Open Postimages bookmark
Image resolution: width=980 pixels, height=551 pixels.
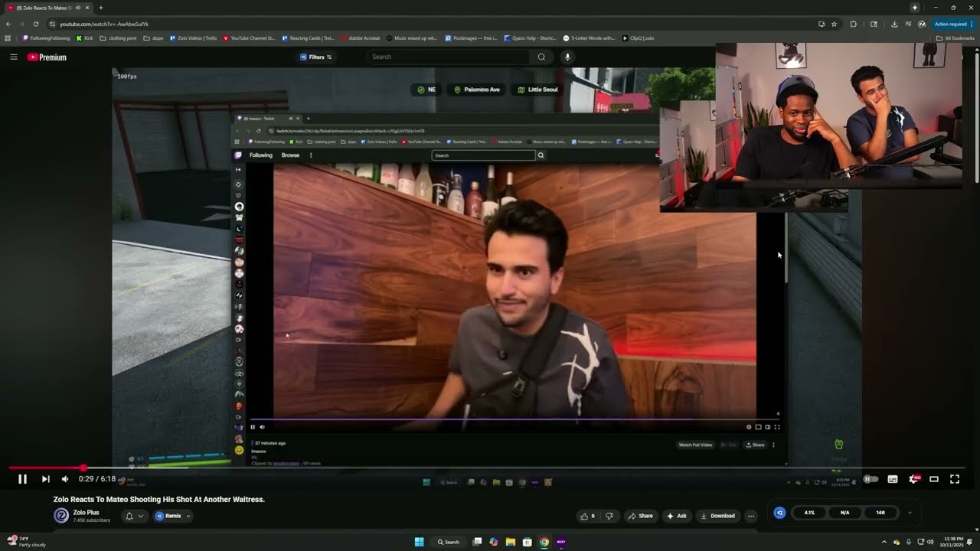(x=471, y=37)
